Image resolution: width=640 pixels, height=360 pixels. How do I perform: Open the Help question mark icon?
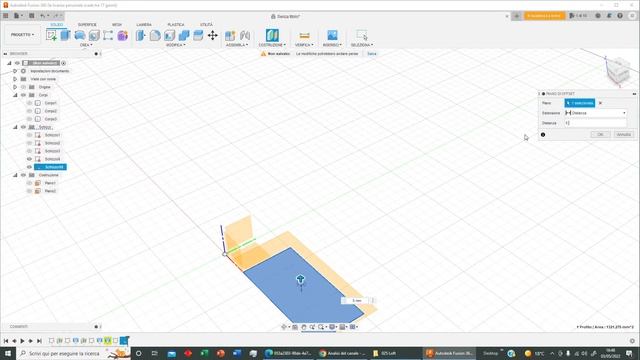point(620,16)
